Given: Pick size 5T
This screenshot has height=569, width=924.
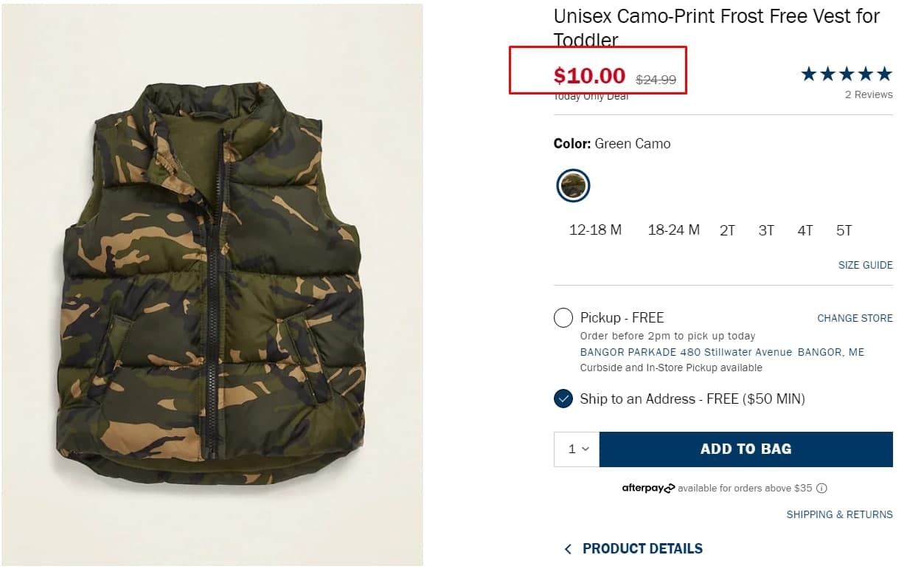Looking at the screenshot, I should click(x=844, y=231).
